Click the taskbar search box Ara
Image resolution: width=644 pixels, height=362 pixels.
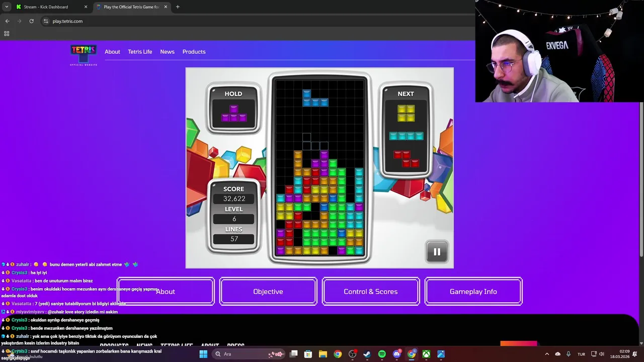click(249, 354)
